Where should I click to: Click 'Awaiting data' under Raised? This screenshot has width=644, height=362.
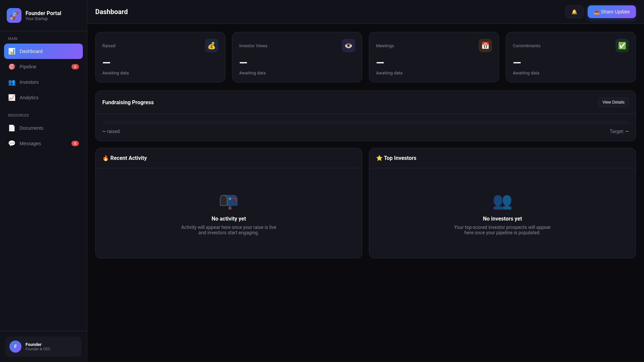click(115, 73)
